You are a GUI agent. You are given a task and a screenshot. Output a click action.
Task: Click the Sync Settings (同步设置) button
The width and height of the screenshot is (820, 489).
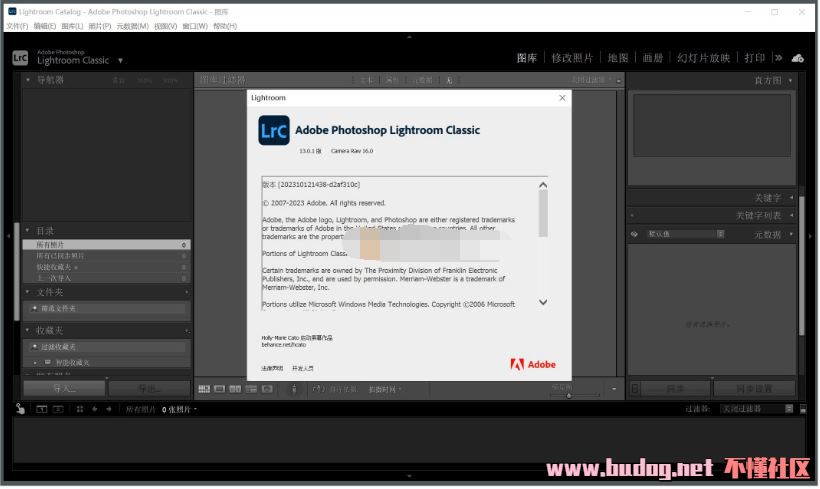pyautogui.click(x=755, y=390)
